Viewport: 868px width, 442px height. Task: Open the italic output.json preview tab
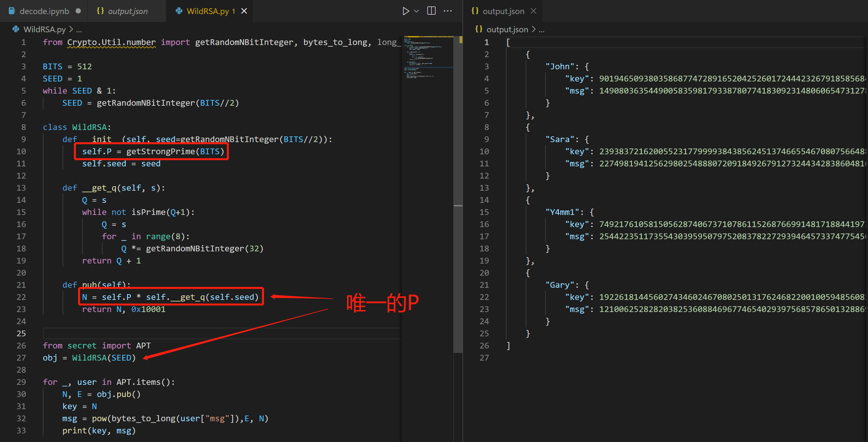[127, 11]
